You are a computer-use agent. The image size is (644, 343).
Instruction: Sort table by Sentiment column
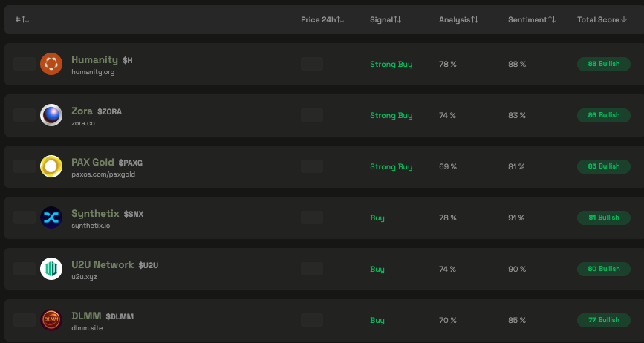click(x=531, y=19)
